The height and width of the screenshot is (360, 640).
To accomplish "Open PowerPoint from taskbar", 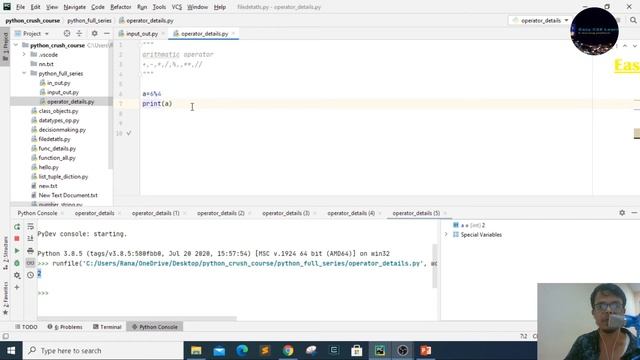I will pos(425,351).
